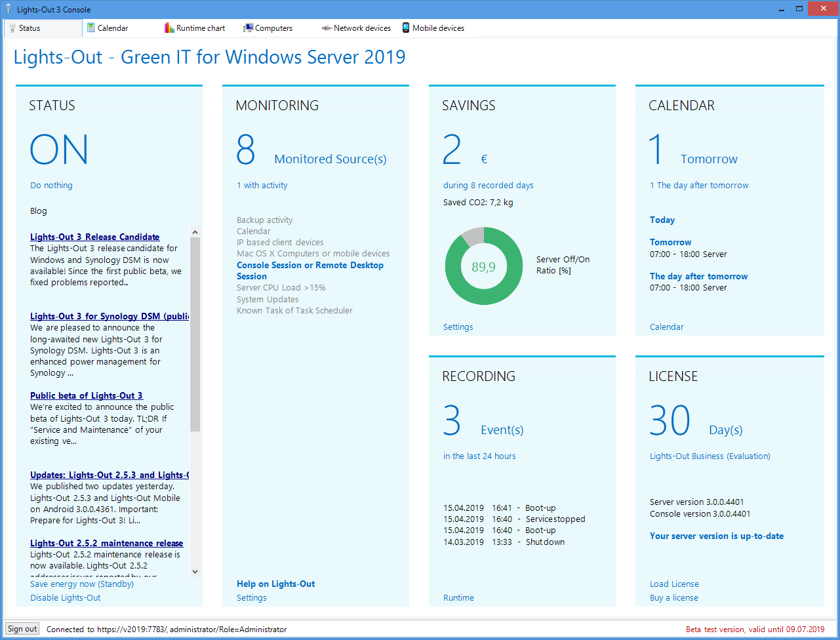The height and width of the screenshot is (640, 840).
Task: Open Calendar link at bottom of Calendar panel
Action: click(667, 327)
